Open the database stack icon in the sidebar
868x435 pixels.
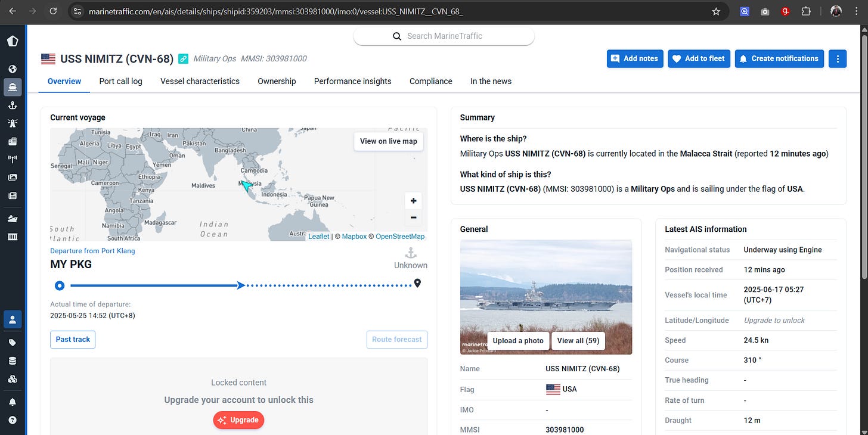click(13, 361)
